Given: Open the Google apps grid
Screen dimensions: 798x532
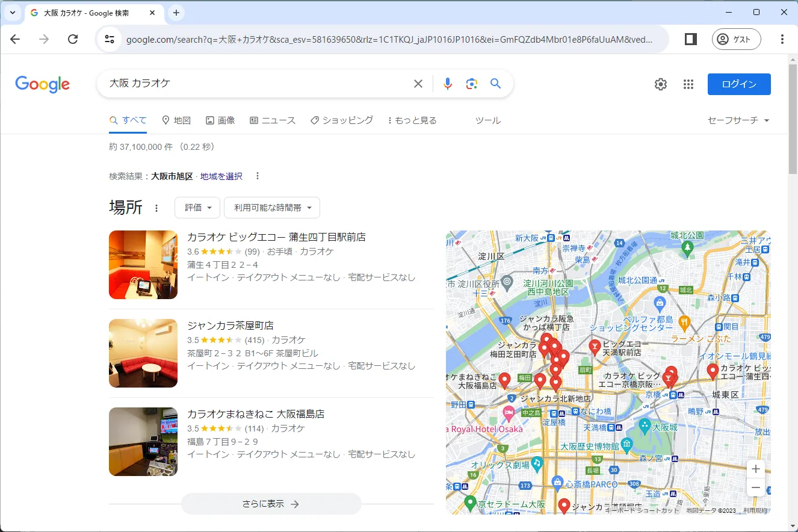Looking at the screenshot, I should 688,84.
